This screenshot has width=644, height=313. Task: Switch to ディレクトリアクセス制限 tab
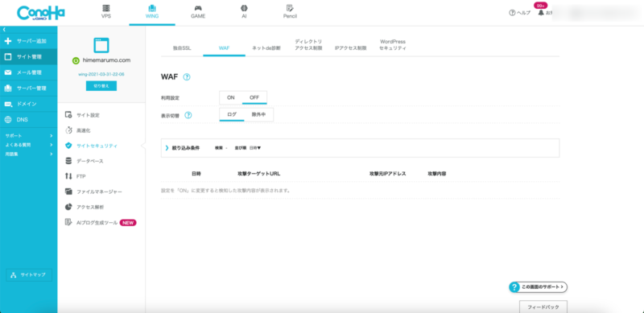pyautogui.click(x=308, y=45)
